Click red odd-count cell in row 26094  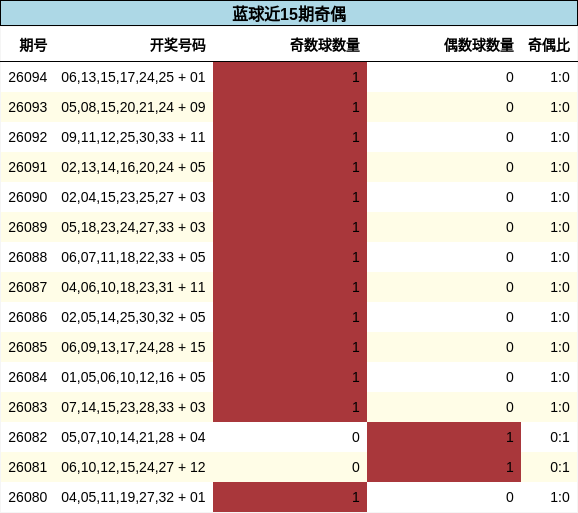[x=290, y=77]
